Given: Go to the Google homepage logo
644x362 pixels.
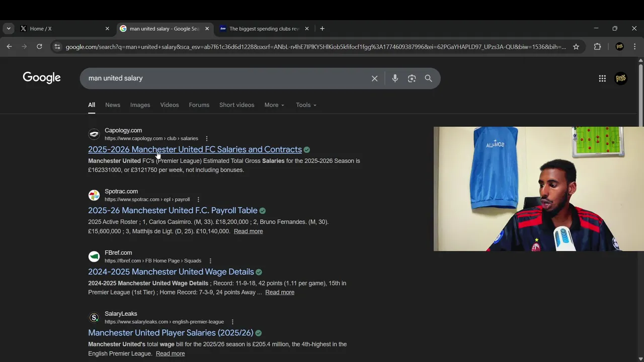Looking at the screenshot, I should click(x=42, y=78).
